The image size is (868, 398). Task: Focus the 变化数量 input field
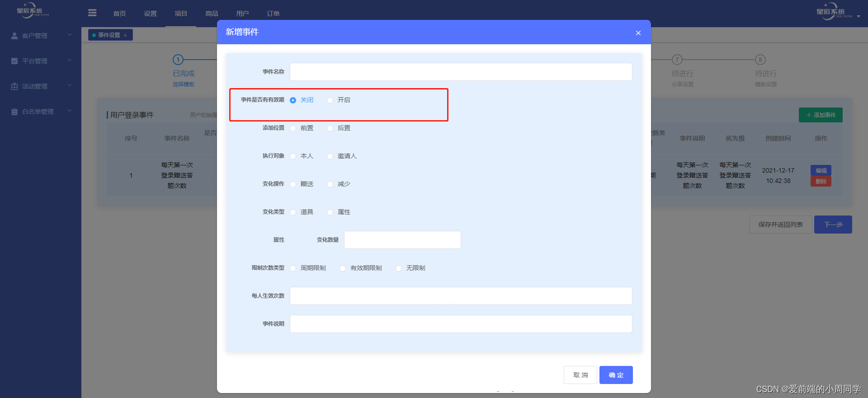[402, 240]
